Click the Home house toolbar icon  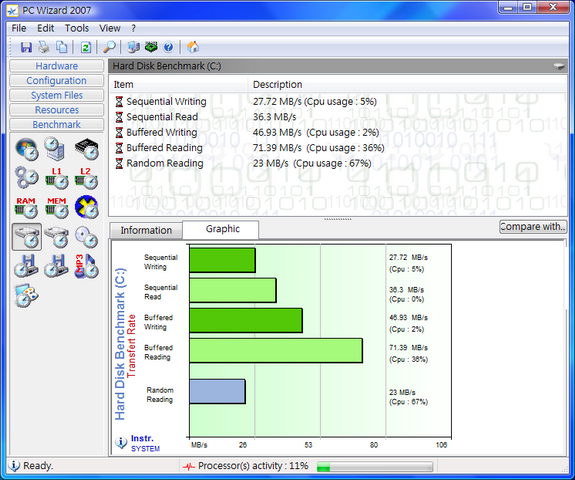193,47
